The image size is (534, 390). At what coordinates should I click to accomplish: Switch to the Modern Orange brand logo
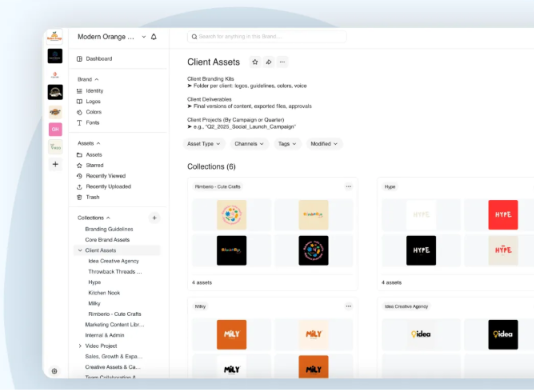click(x=55, y=37)
